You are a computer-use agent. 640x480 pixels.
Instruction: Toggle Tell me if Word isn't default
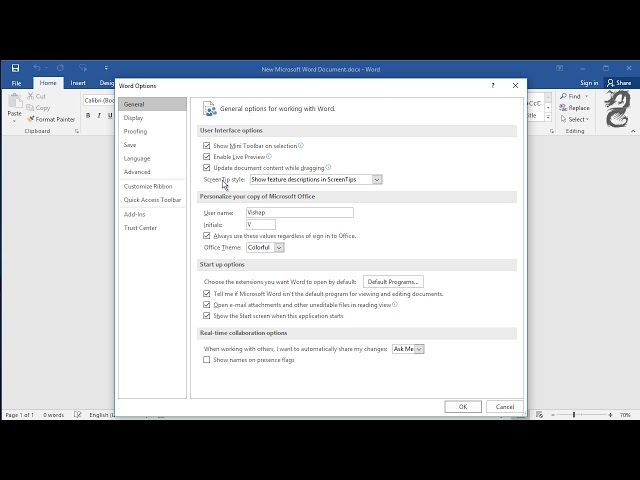tap(207, 293)
